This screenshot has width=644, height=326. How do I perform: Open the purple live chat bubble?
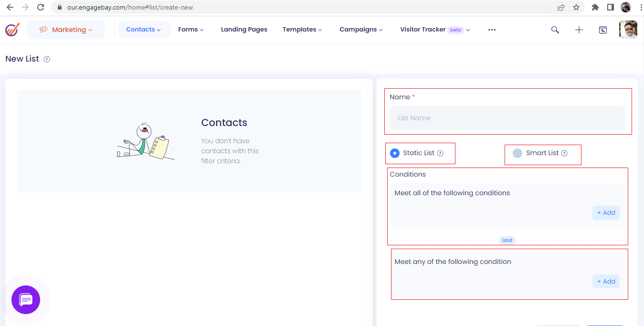pyautogui.click(x=26, y=300)
